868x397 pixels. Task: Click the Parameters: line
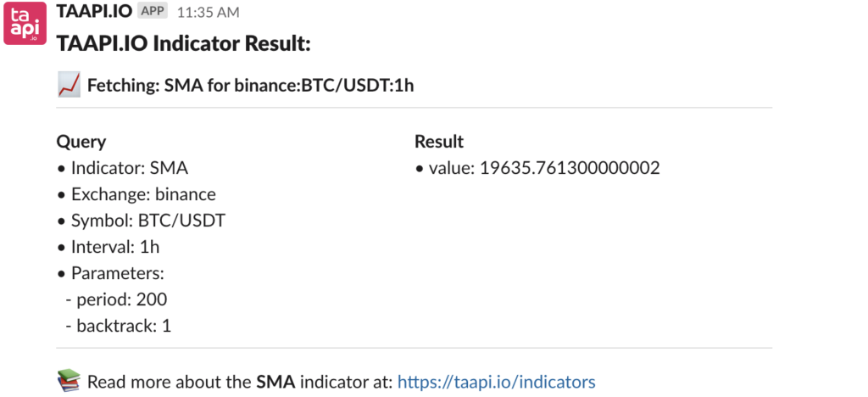click(x=110, y=273)
